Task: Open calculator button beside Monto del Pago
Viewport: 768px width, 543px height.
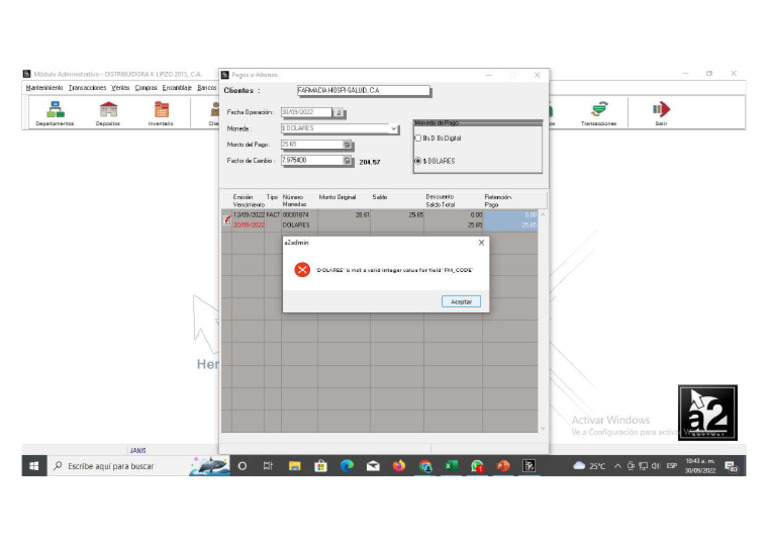Action: click(347, 145)
